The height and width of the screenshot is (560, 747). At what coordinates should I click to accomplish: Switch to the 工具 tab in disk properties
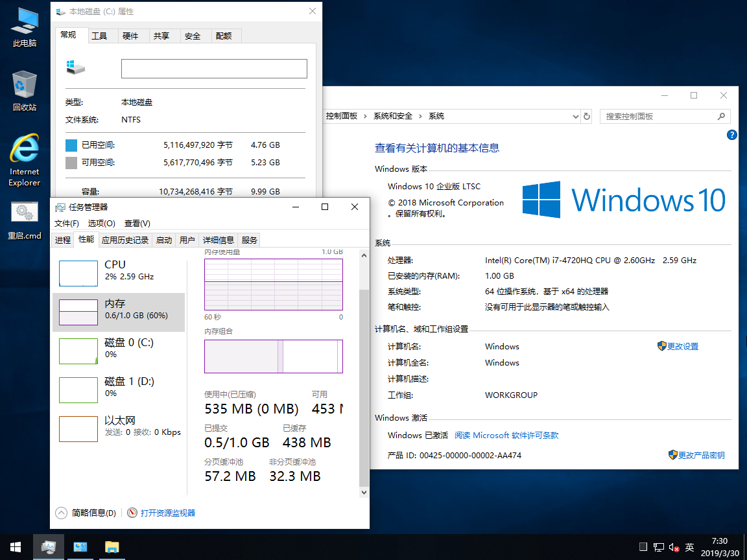(x=99, y=36)
